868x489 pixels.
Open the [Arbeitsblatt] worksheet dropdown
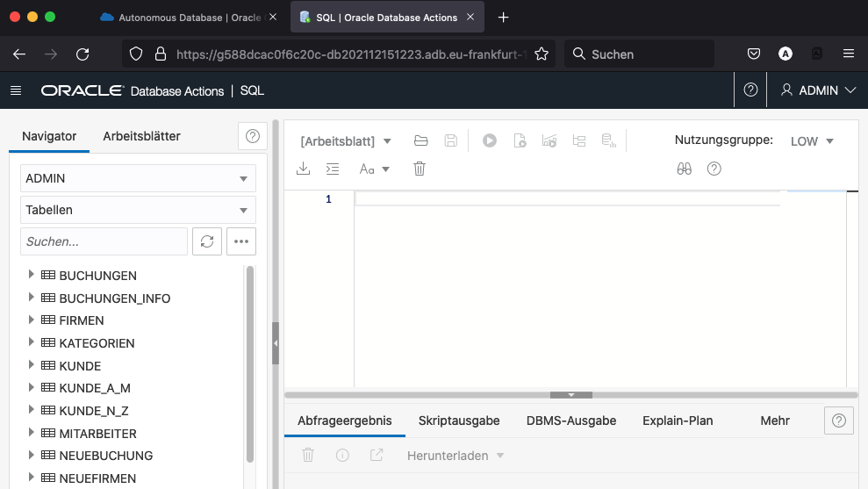pos(346,141)
